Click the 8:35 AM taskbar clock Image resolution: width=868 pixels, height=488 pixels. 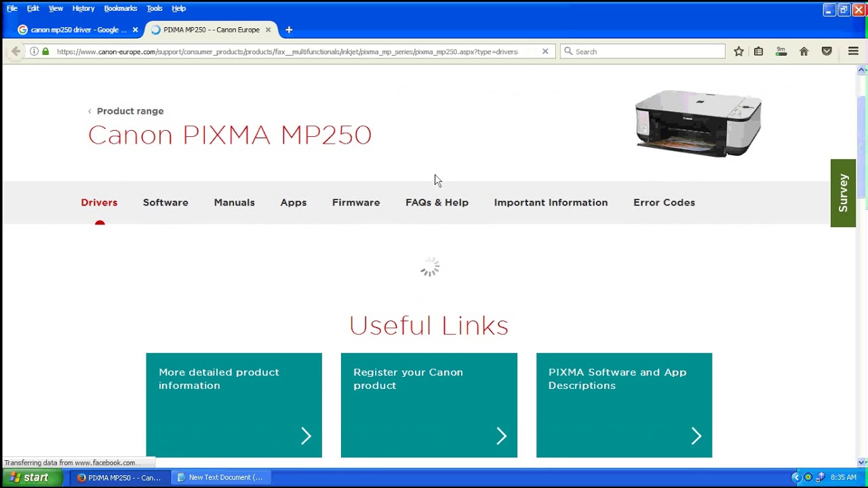coord(844,478)
